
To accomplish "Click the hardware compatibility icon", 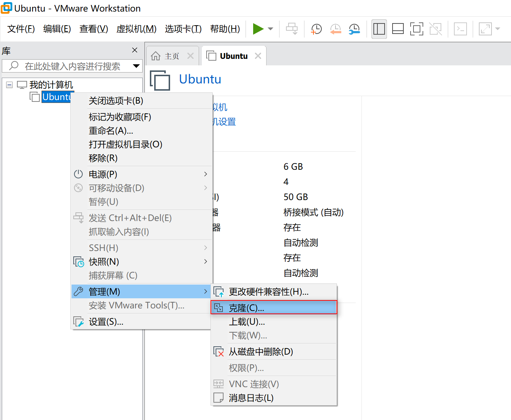I will pos(218,292).
